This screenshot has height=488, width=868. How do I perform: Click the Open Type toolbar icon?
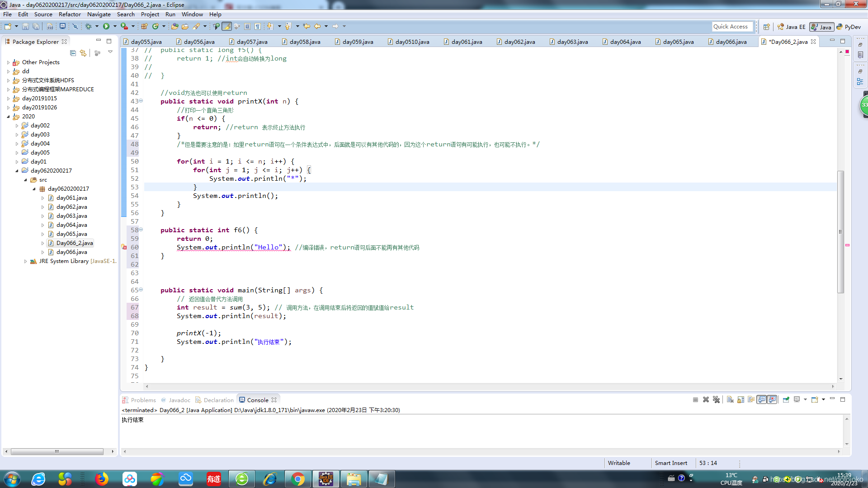click(x=175, y=27)
